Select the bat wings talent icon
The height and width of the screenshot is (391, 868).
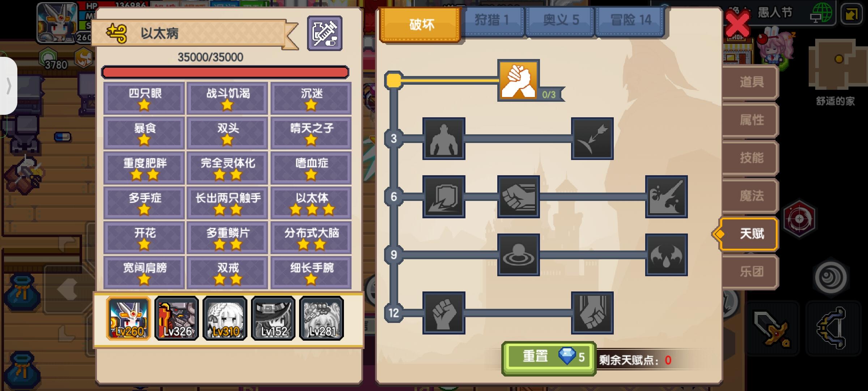(666, 255)
